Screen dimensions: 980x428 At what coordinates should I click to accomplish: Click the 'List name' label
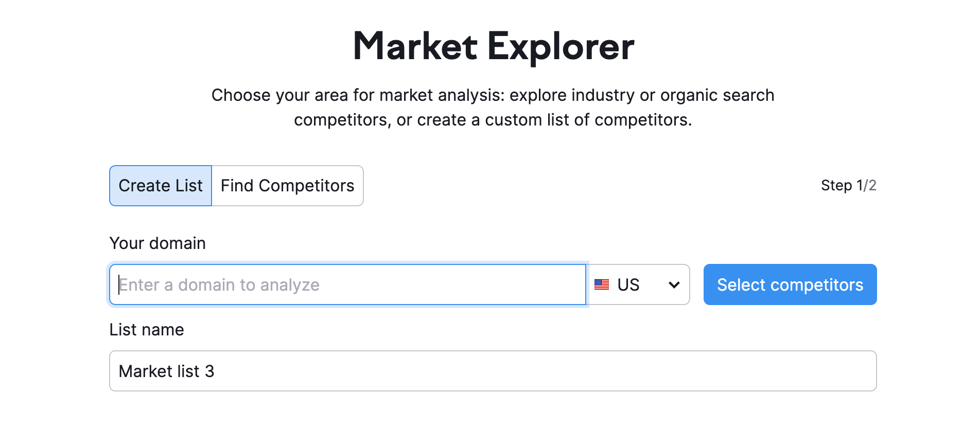coord(147,330)
